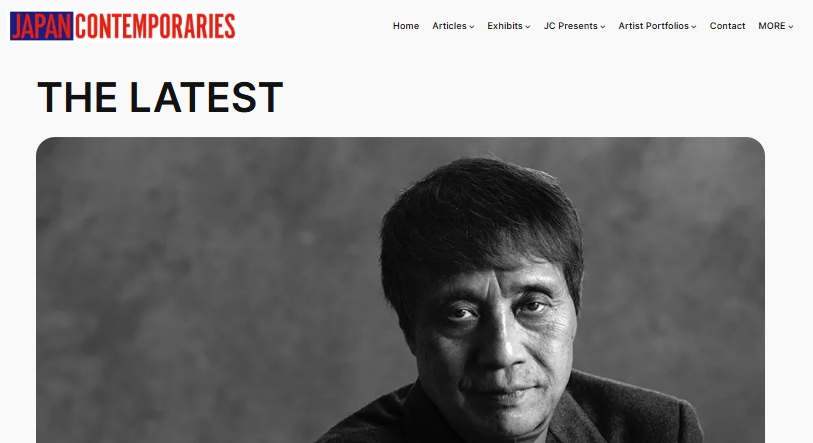Select the MORE menu label

pos(772,26)
